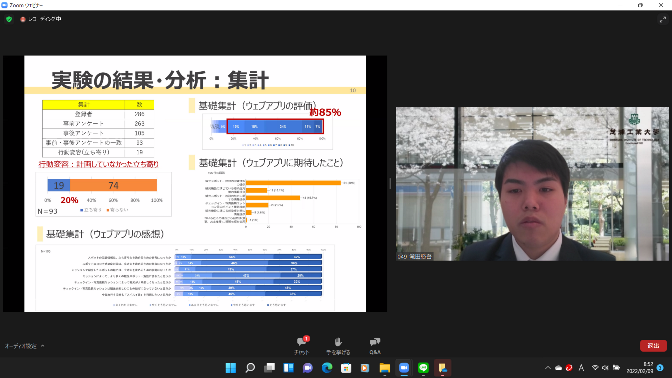Image resolution: width=672 pixels, height=378 pixels.
Task: Click the red 20% label on the slide
Action: pos(69,200)
